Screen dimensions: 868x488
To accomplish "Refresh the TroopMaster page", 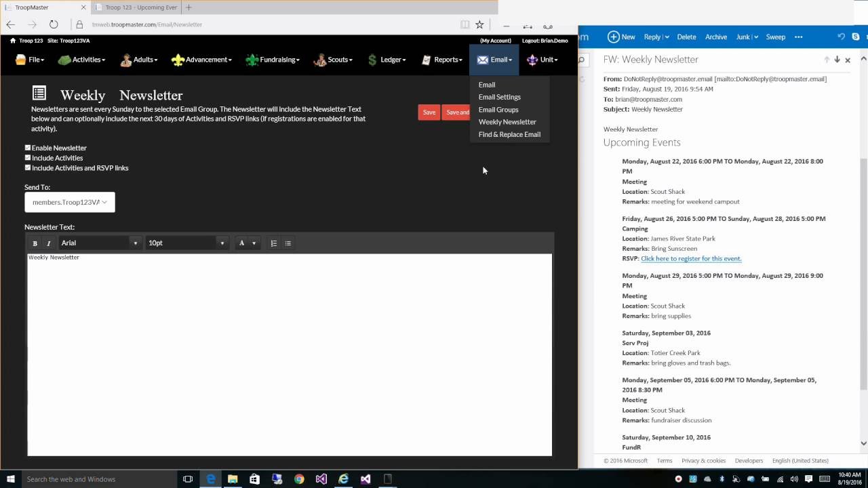I will coord(54,24).
